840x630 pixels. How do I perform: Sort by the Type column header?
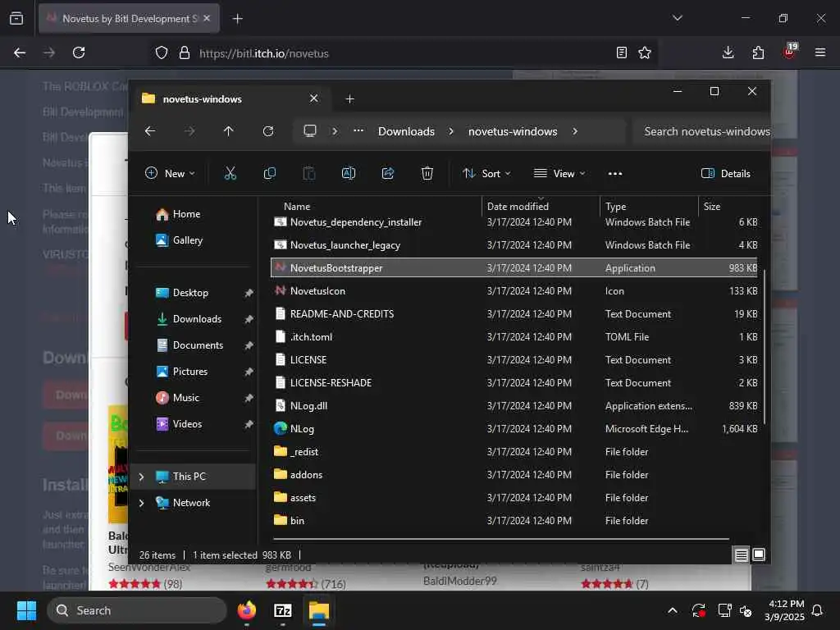650,206
